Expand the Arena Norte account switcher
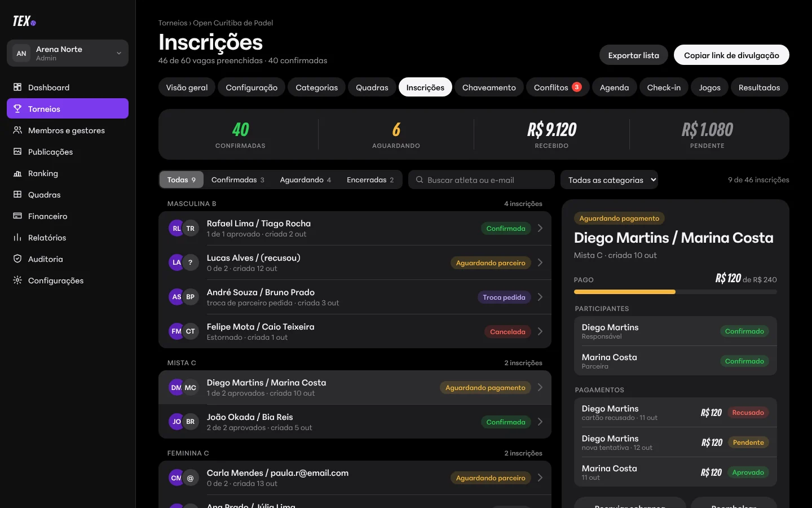This screenshot has width=812, height=508. tap(68, 53)
